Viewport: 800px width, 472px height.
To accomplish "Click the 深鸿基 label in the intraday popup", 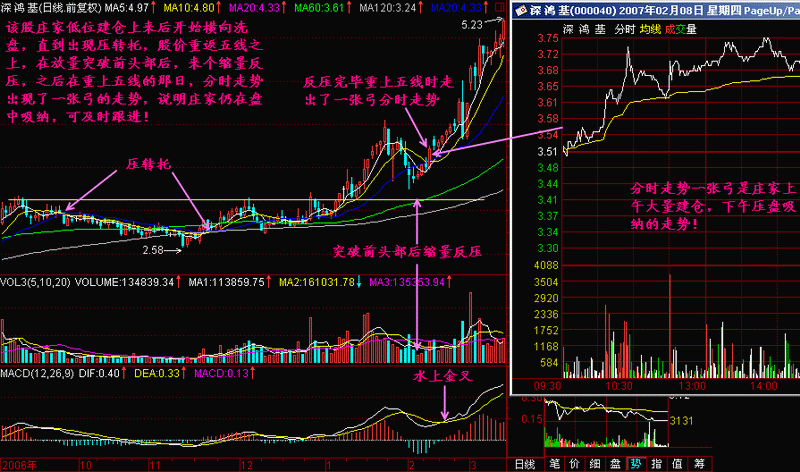I will (x=584, y=30).
